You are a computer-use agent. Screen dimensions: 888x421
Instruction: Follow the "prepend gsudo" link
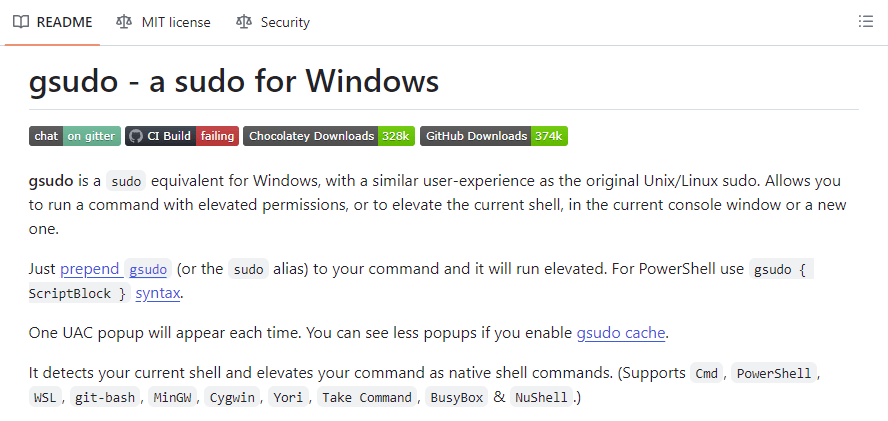[x=114, y=269]
